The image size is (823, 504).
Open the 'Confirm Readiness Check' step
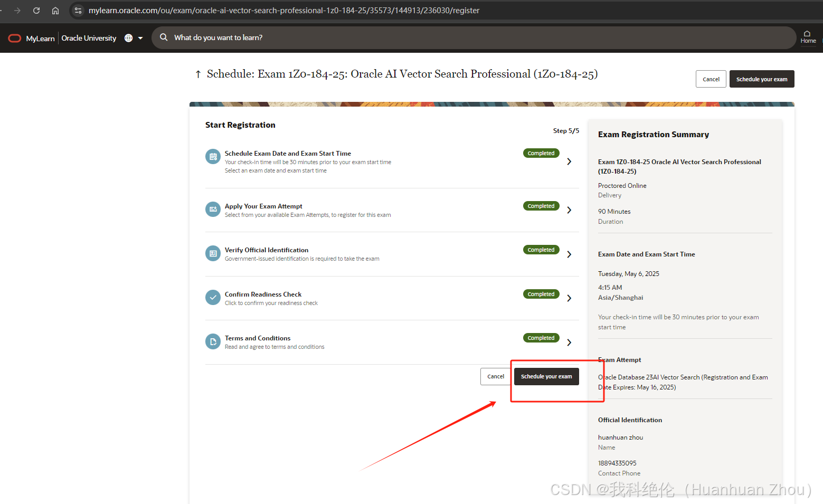coord(263,294)
